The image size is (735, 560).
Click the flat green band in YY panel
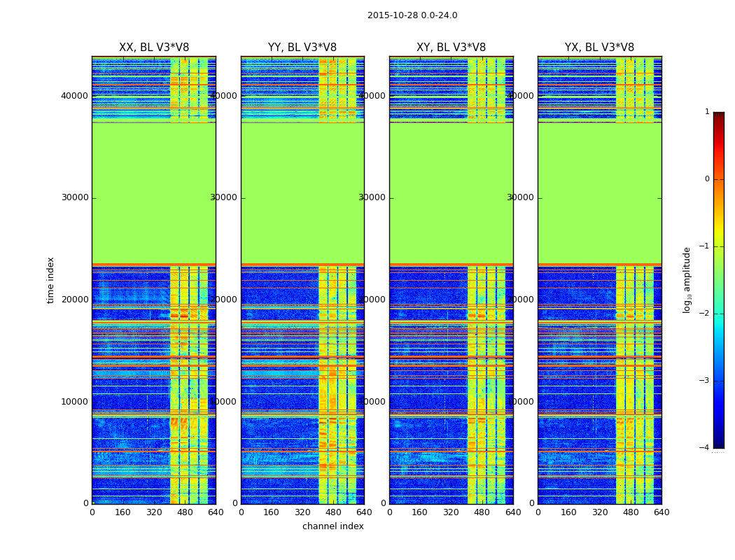(302, 193)
